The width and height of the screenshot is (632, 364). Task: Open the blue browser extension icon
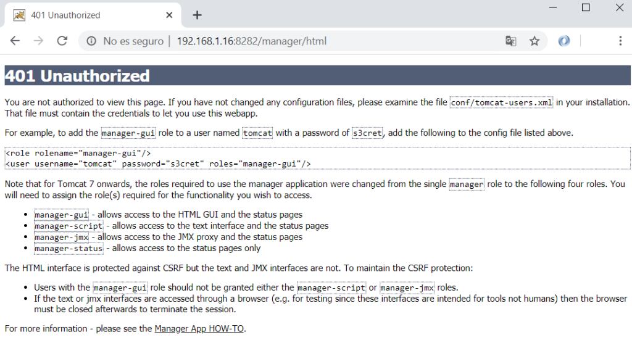[x=564, y=41]
